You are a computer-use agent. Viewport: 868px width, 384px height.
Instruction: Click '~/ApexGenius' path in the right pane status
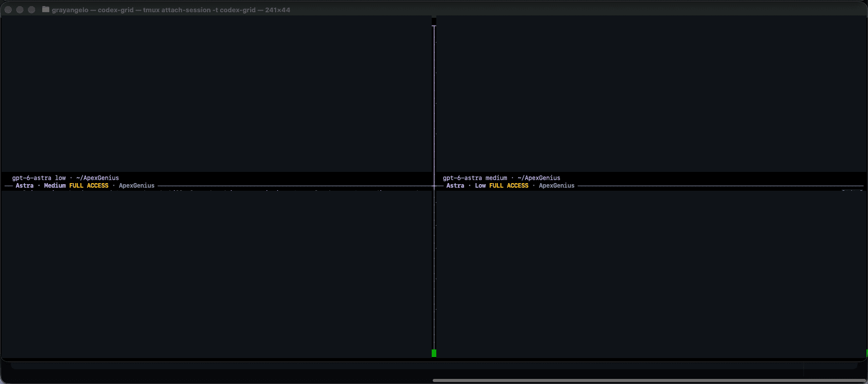(x=539, y=178)
